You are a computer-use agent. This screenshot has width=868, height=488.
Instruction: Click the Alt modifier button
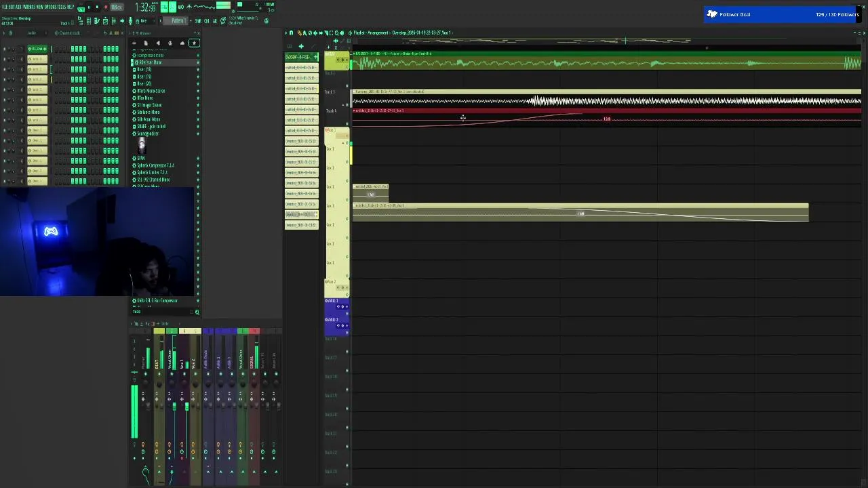pyautogui.click(x=214, y=21)
